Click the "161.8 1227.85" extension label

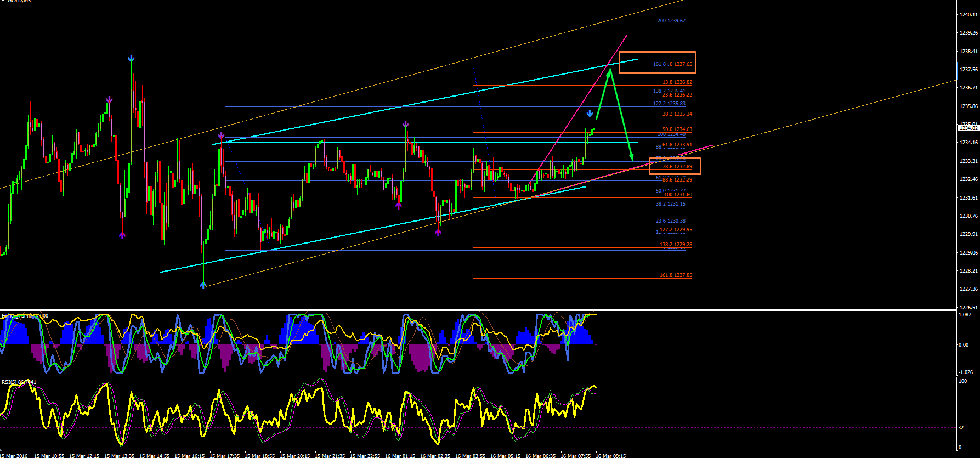point(676,275)
